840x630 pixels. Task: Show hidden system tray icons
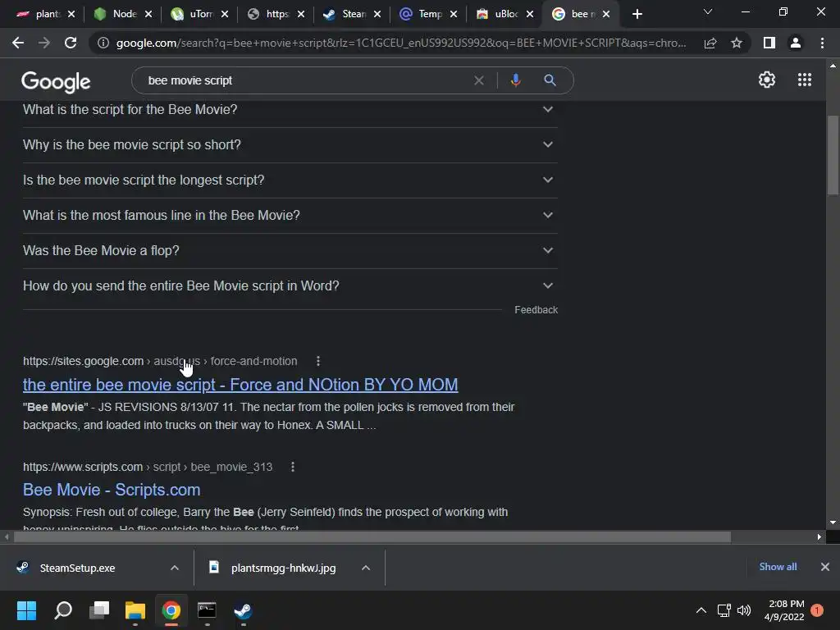[701, 610]
